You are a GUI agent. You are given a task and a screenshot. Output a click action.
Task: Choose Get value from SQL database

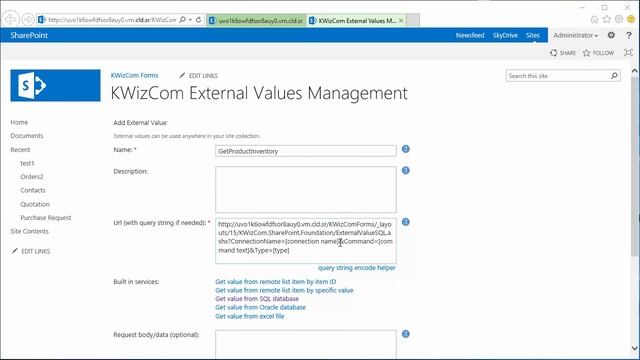[x=257, y=299]
